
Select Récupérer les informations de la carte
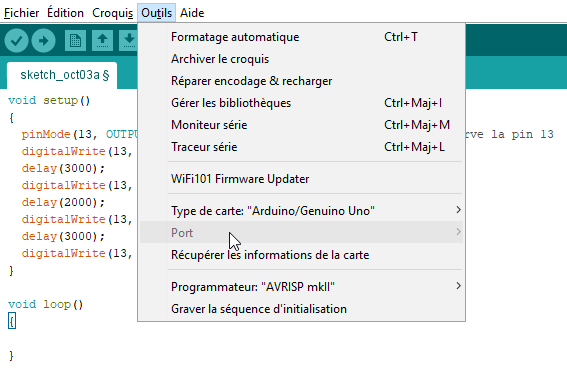302,255
